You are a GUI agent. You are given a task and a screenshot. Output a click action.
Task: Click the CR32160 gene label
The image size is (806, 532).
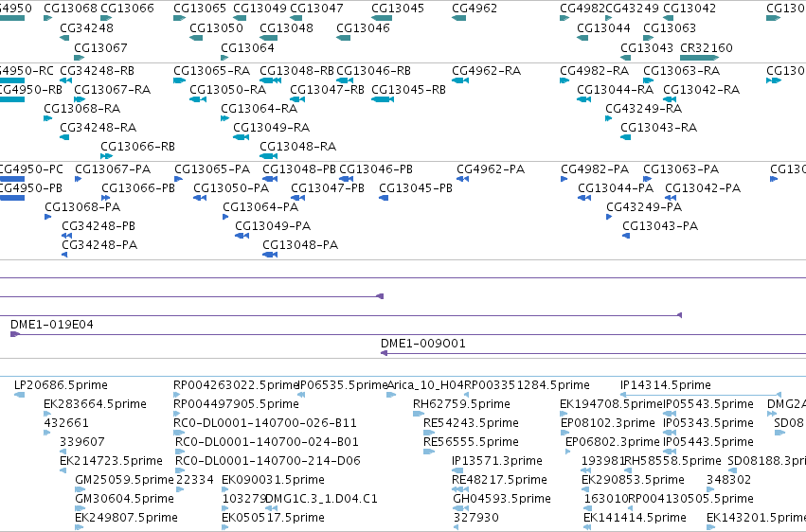(x=707, y=47)
